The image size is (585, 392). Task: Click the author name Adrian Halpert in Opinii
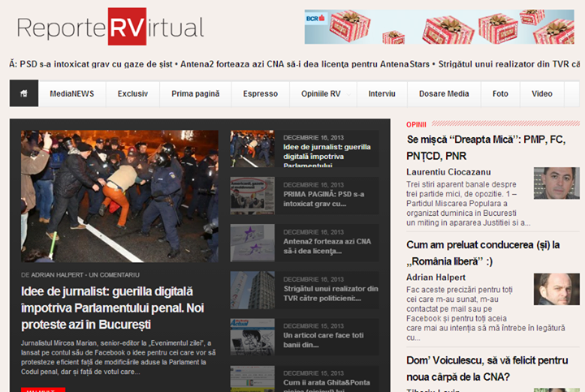tap(435, 278)
